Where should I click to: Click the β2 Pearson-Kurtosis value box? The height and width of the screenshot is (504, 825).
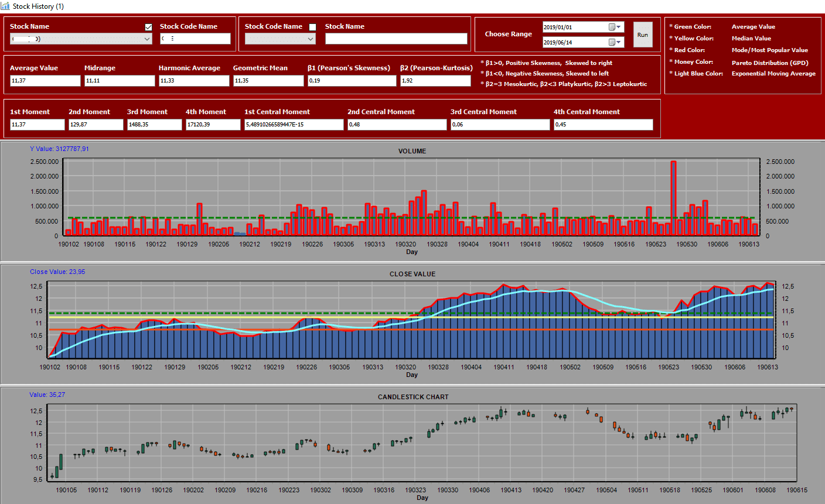(436, 81)
